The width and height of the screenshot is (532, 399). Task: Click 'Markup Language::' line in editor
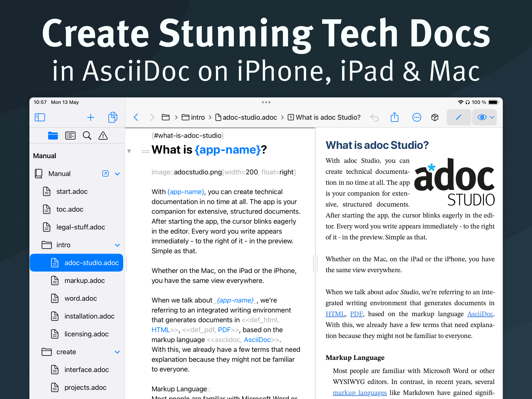point(181,389)
